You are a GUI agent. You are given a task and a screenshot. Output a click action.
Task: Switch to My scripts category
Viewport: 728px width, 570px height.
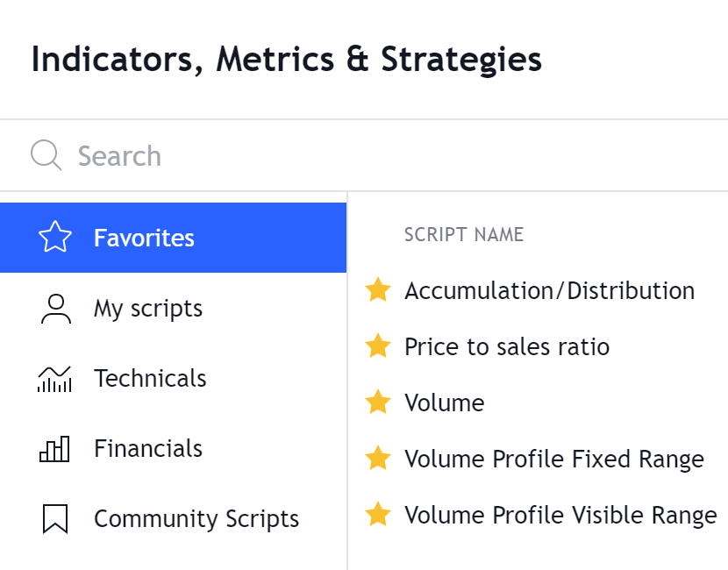pyautogui.click(x=148, y=309)
